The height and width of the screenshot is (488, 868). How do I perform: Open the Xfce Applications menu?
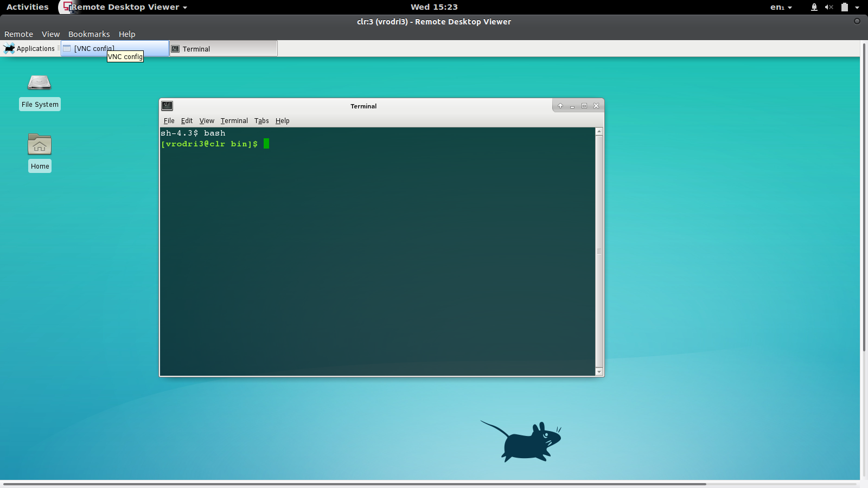(30, 48)
